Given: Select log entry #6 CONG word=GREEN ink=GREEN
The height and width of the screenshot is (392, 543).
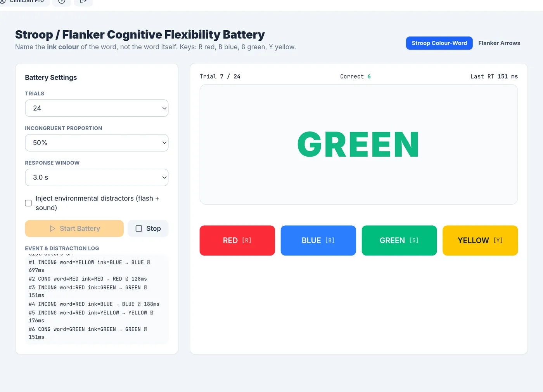Looking at the screenshot, I should (97, 333).
